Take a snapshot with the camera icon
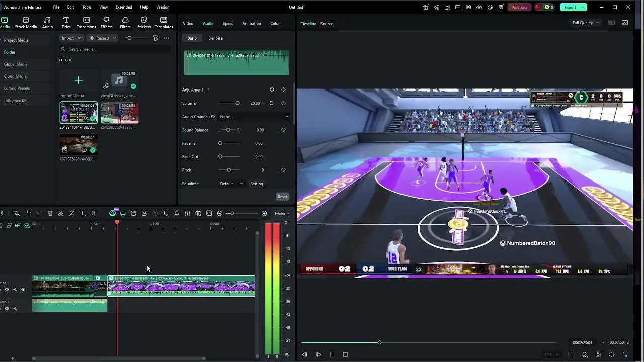Image resolution: width=644 pixels, height=362 pixels. coord(598,354)
